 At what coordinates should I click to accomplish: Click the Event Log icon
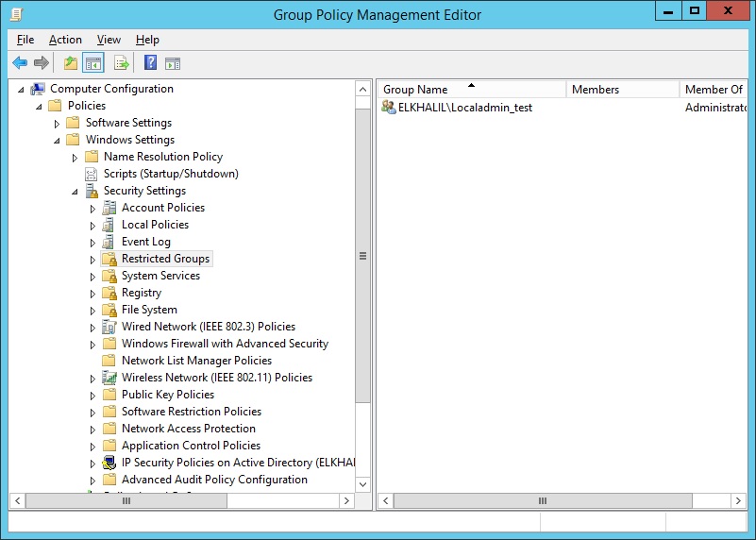pyautogui.click(x=109, y=242)
